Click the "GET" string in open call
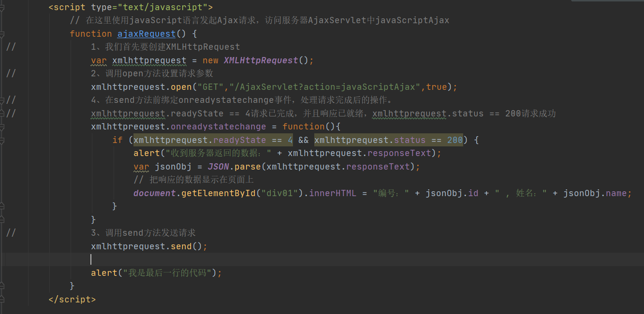 click(x=210, y=87)
